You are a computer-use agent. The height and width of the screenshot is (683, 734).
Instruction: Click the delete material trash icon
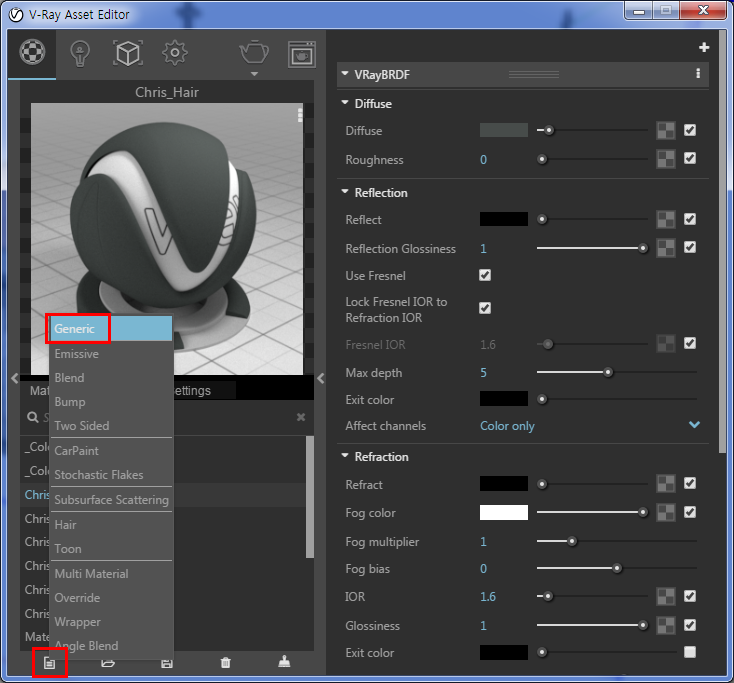pyautogui.click(x=226, y=663)
